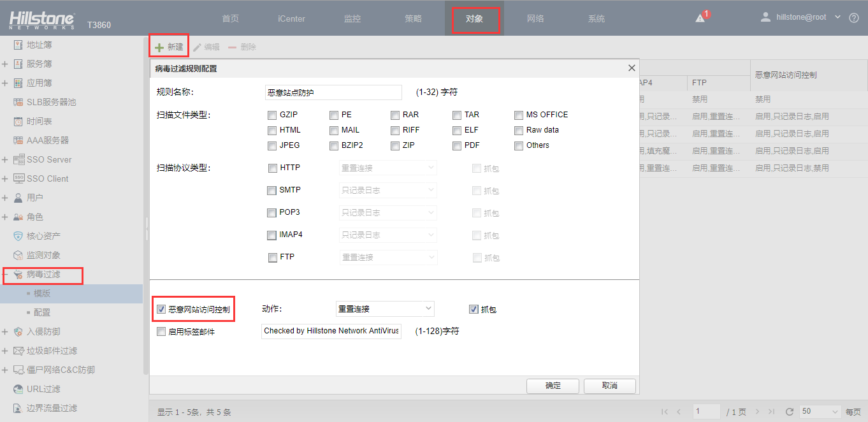Click the 地址簿 address book icon
The width and height of the screenshot is (868, 422).
[18, 45]
